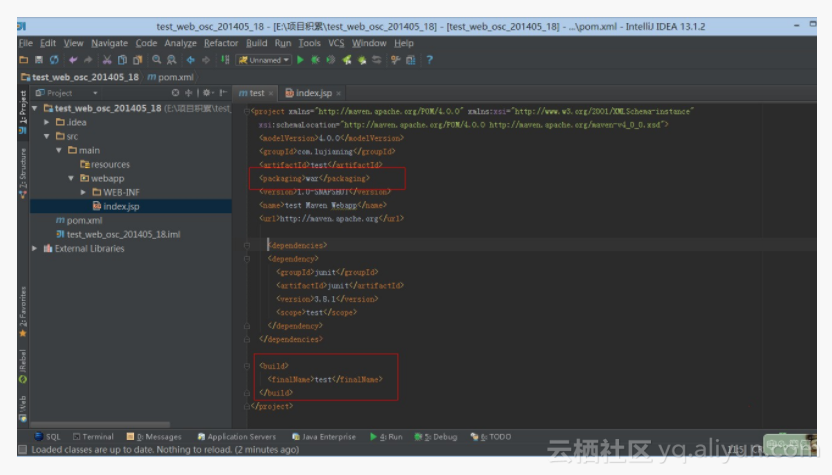The image size is (832, 475).
Task: Click the Collapse All icon in Project panel
Action: (188, 93)
